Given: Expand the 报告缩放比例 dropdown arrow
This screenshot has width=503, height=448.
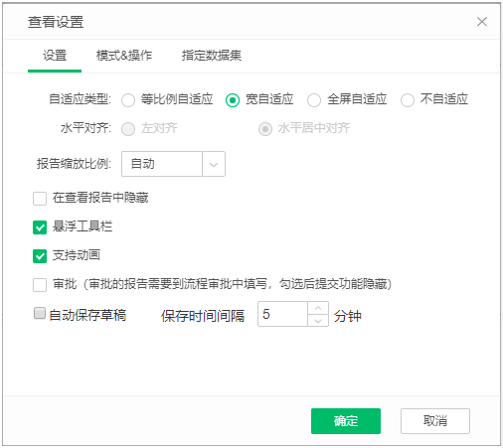Looking at the screenshot, I should point(214,164).
